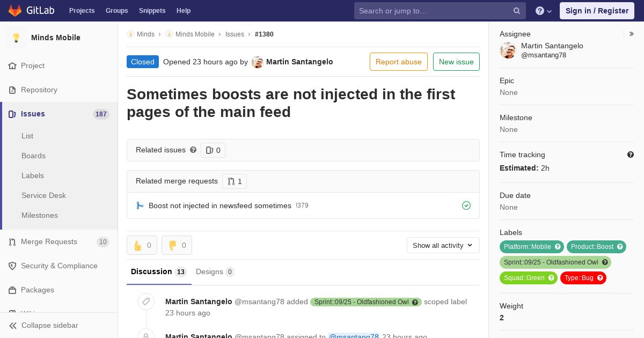The height and width of the screenshot is (338, 644).
Task: Click Report abuse button
Action: pos(399,62)
